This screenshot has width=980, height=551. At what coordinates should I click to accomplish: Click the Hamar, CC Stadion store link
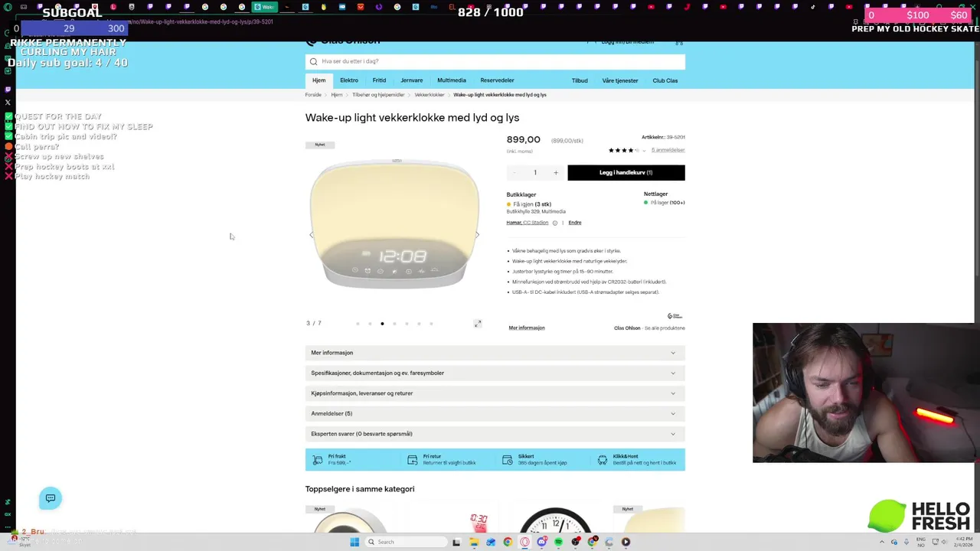coord(528,223)
